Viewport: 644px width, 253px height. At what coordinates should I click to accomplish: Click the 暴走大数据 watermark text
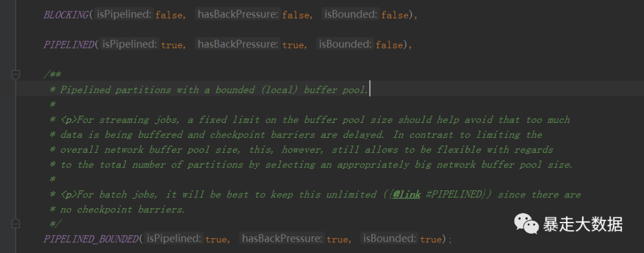click(582, 224)
